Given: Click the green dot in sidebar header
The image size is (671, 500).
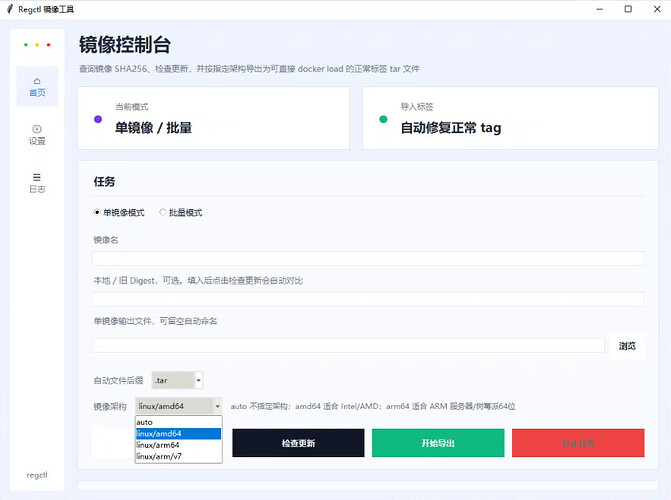Looking at the screenshot, I should (26, 45).
